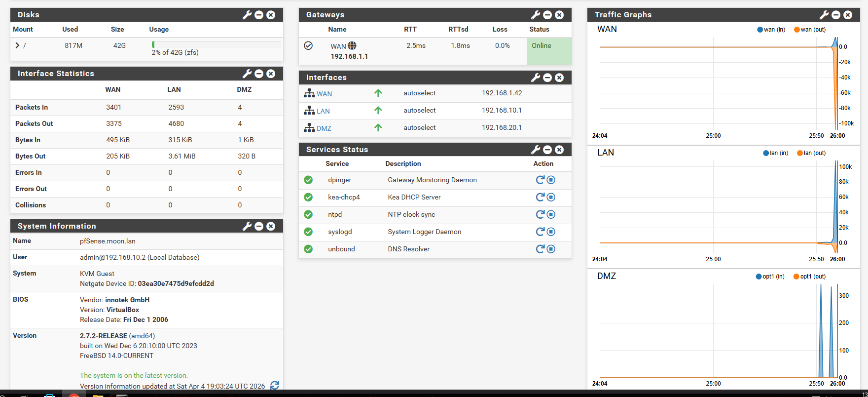This screenshot has width=868, height=397.
Task: Click wrench icon on Traffic Graphs panel
Action: coord(824,15)
